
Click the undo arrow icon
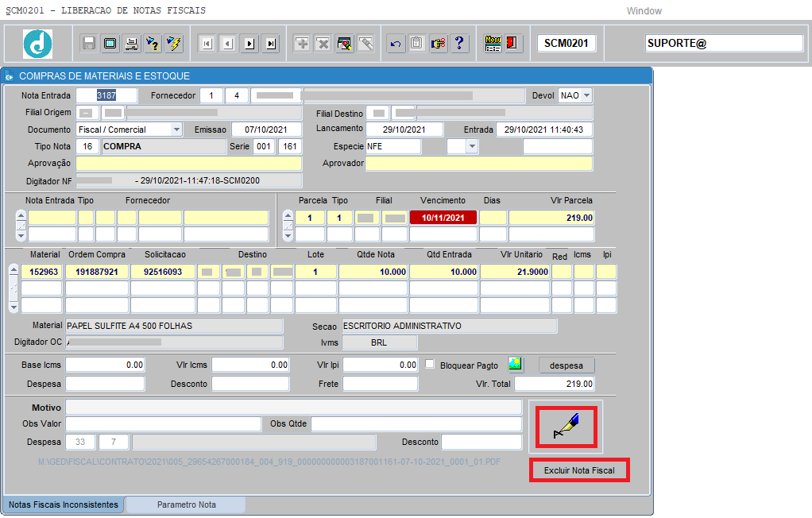click(396, 44)
